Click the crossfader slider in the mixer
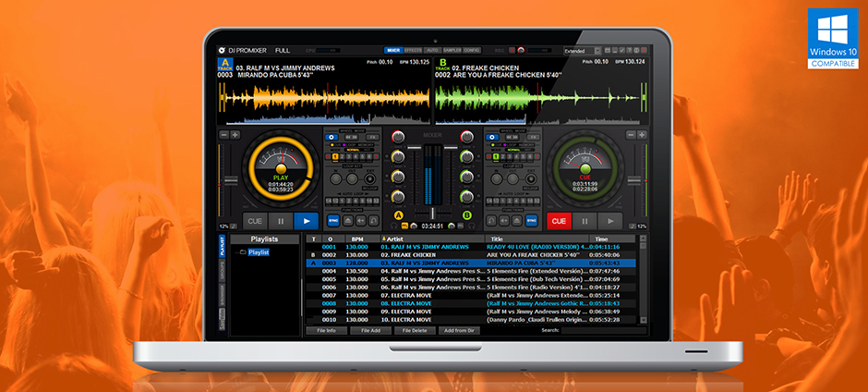868x392 pixels. tap(433, 214)
